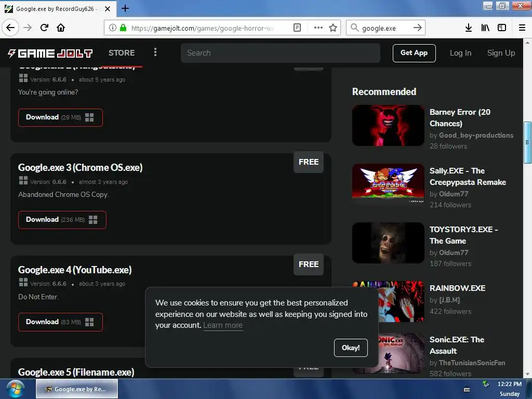Click the google.exe browser search box
The height and width of the screenshot is (399, 532).
click(385, 28)
